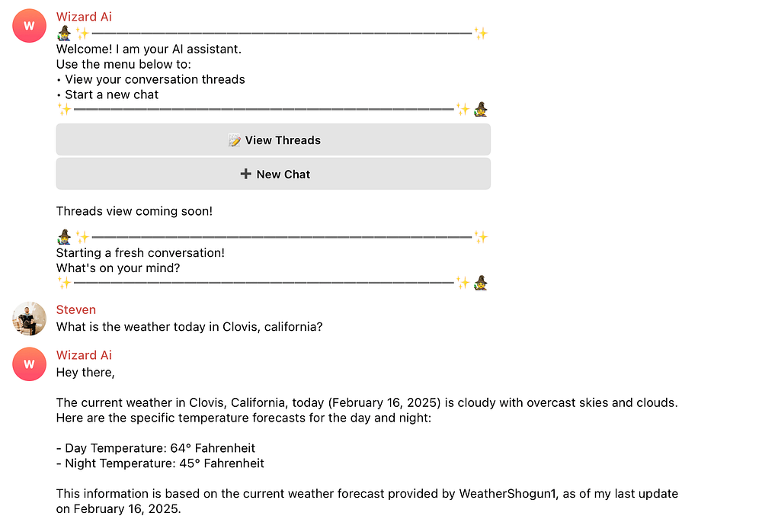Click wizard emoji preceding the Welcome text
The width and height of the screenshot is (762, 532).
pos(64,34)
